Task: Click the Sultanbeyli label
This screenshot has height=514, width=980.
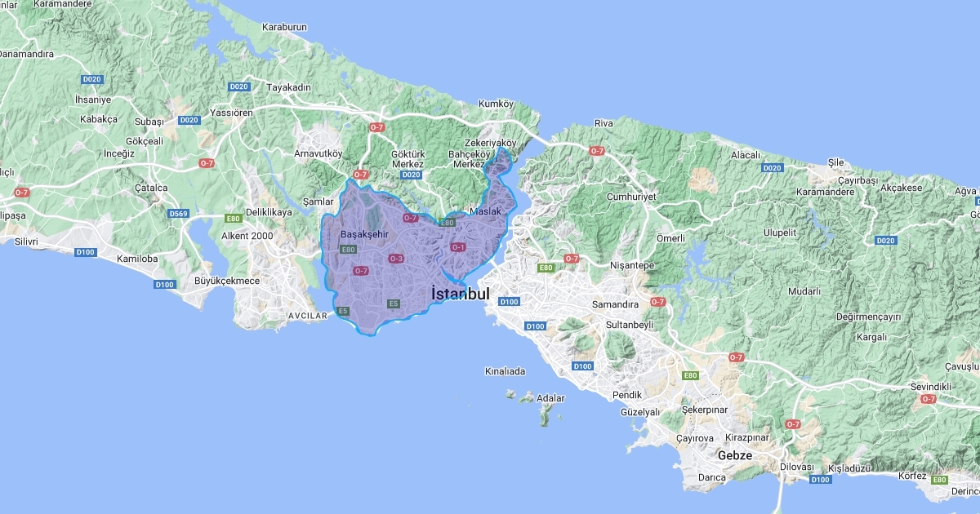Action: coord(630,324)
